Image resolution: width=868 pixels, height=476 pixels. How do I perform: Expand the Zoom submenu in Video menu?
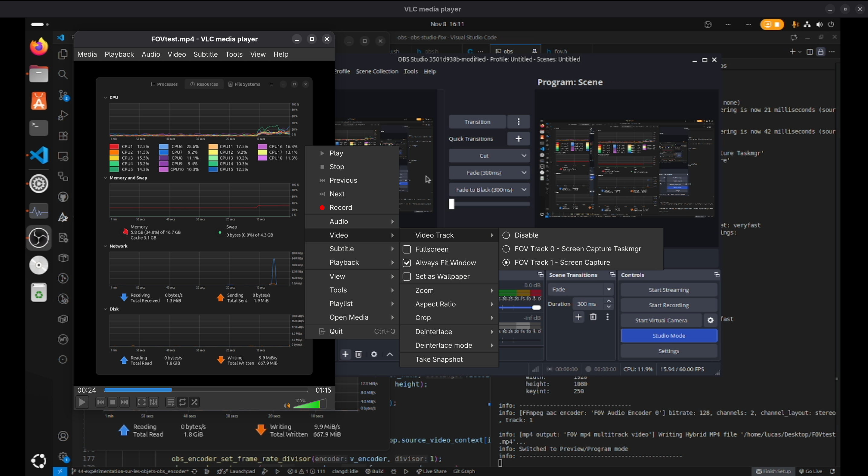coord(449,290)
